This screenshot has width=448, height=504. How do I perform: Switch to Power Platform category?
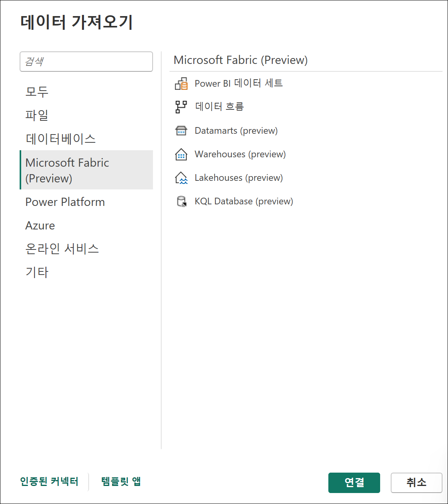pos(86,202)
